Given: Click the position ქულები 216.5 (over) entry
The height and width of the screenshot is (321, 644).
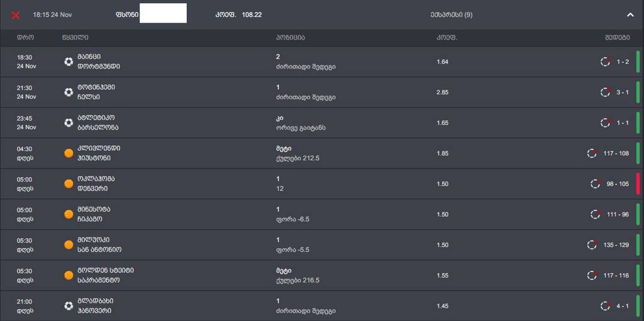Looking at the screenshot, I should [x=297, y=275].
